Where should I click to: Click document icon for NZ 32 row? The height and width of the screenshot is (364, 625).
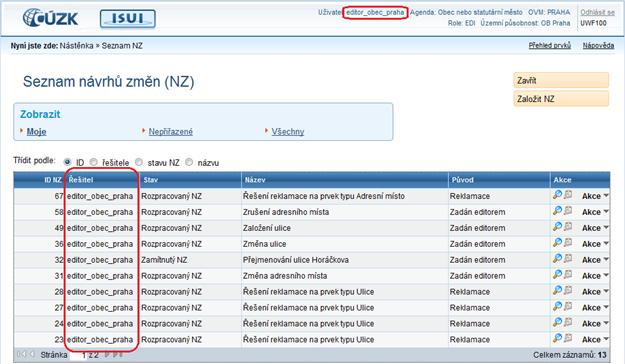(568, 258)
